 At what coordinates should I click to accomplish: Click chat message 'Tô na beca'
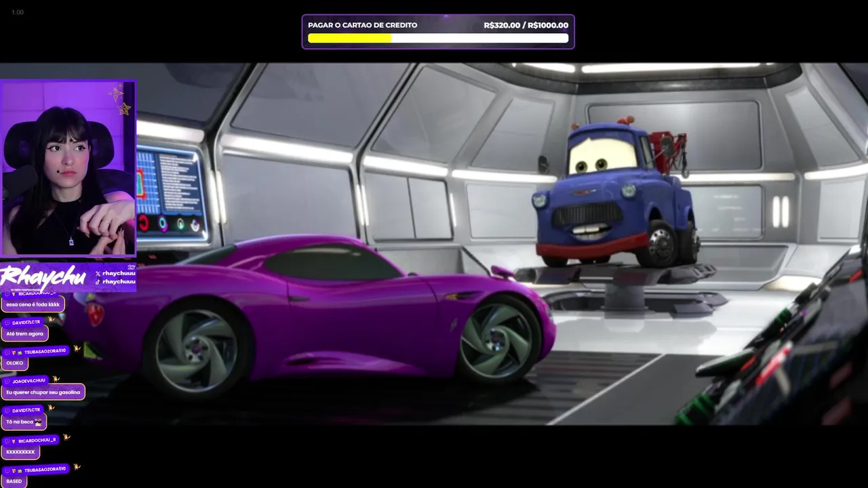(x=24, y=422)
